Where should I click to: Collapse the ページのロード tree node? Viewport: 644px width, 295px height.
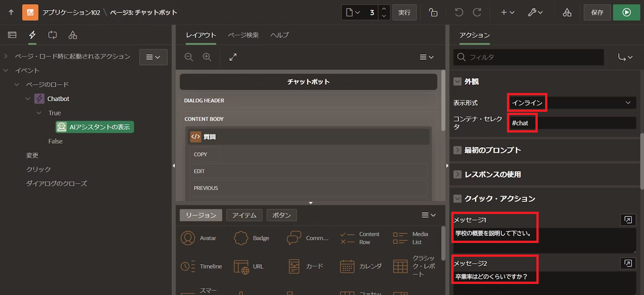17,85
